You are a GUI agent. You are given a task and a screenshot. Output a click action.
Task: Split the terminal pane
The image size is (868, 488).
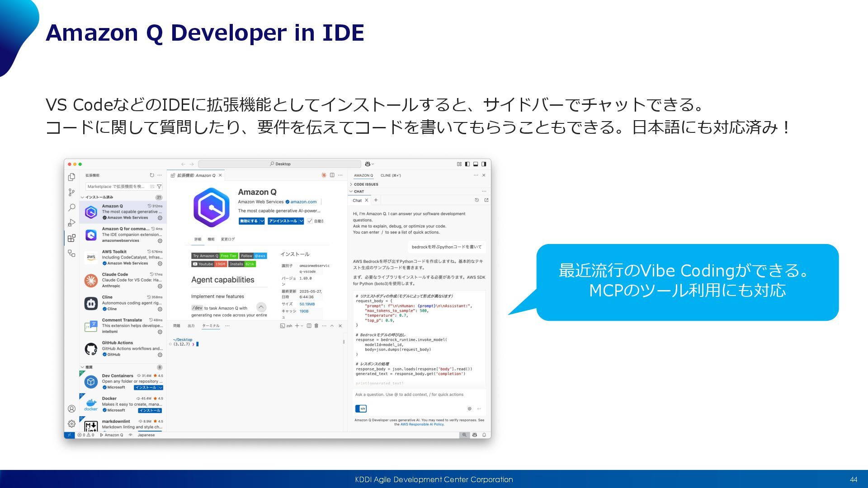[x=309, y=326]
